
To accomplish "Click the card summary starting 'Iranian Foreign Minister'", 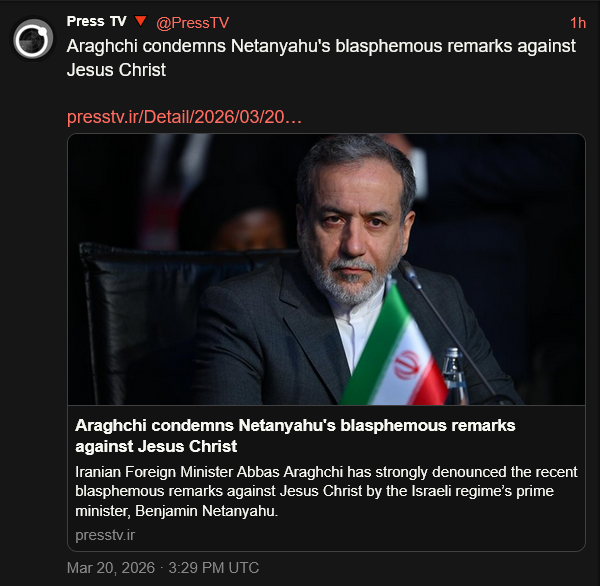I will click(x=326, y=491).
